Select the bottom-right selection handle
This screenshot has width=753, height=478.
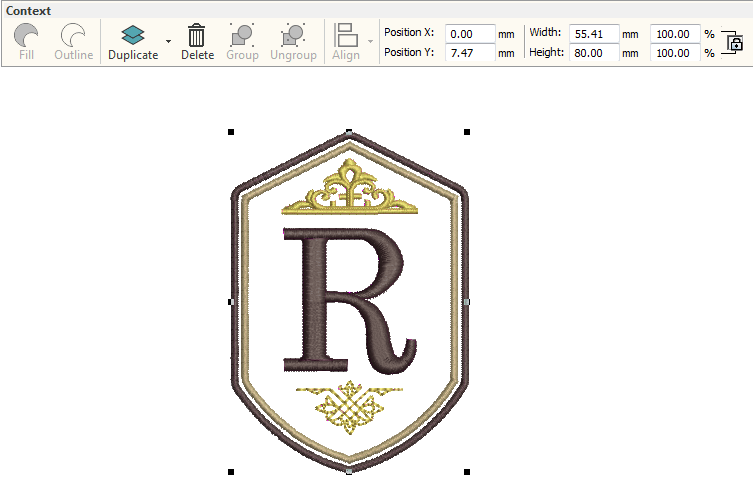click(467, 472)
